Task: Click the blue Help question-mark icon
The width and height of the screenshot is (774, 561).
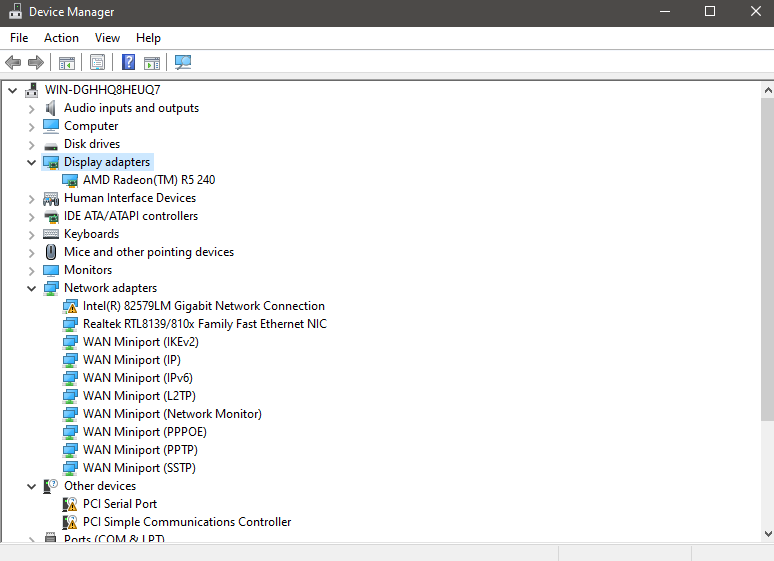Action: (128, 62)
